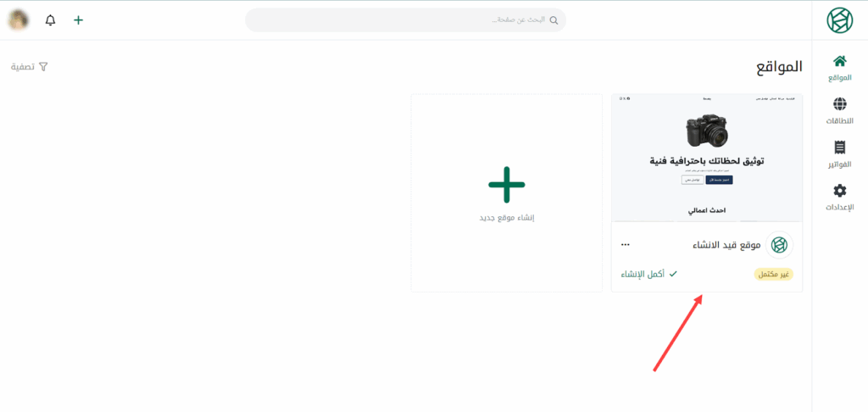The height and width of the screenshot is (412, 868).
Task: Open the user profile avatar menu
Action: [x=18, y=19]
